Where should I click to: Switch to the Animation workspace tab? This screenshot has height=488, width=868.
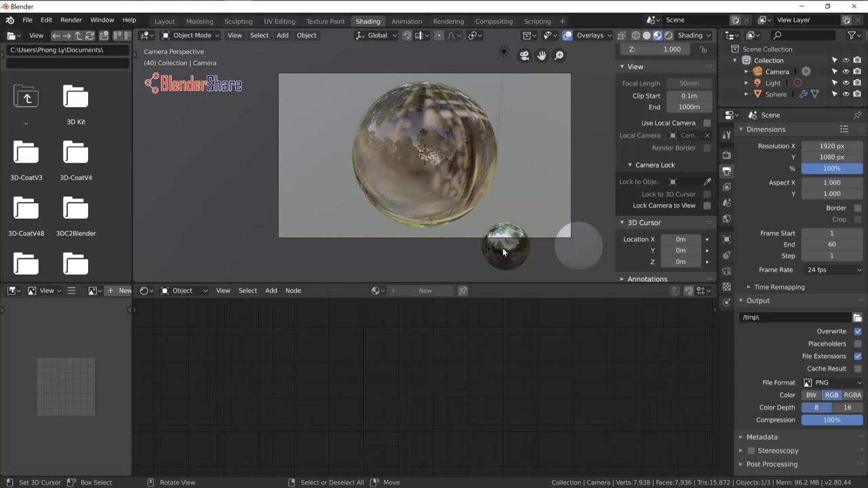coord(407,21)
